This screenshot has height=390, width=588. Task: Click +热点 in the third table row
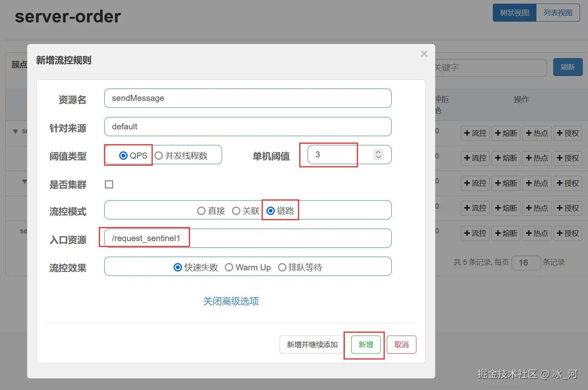[537, 183]
